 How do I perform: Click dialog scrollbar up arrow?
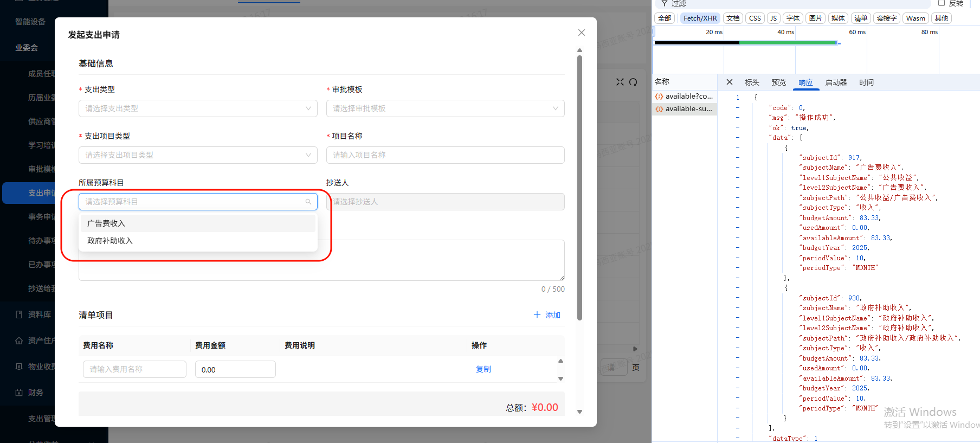pos(579,50)
